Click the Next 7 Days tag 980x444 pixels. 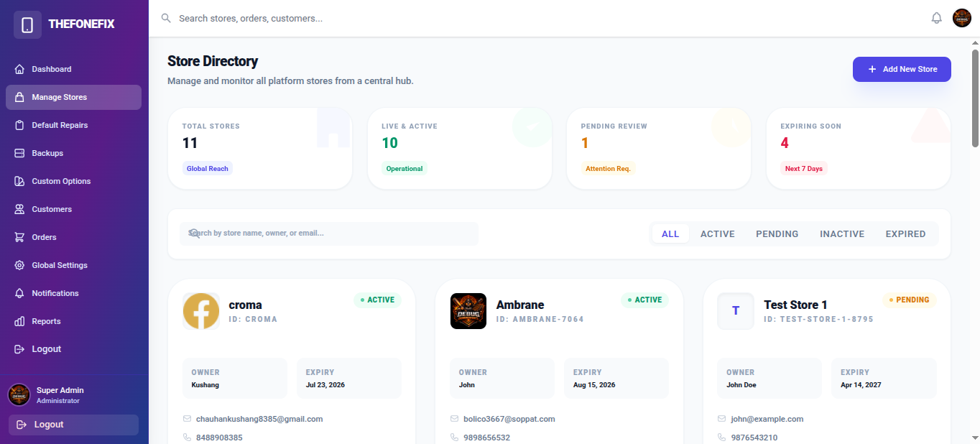(x=804, y=169)
